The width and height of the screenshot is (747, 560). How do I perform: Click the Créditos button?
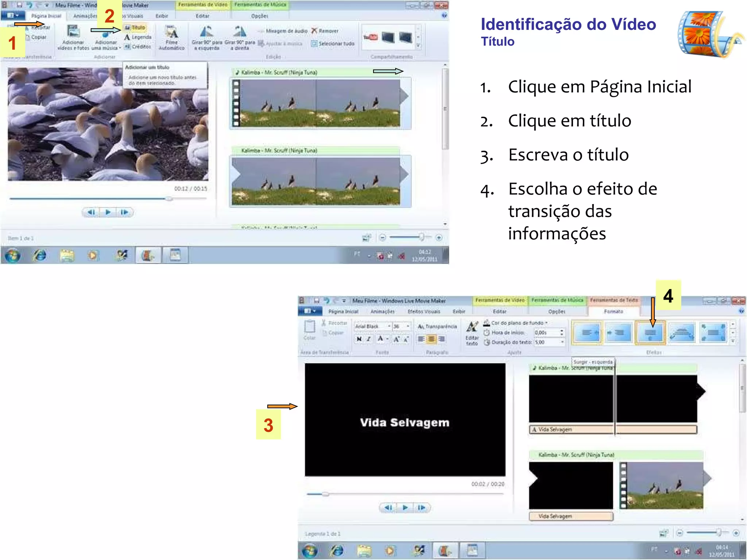138,47
